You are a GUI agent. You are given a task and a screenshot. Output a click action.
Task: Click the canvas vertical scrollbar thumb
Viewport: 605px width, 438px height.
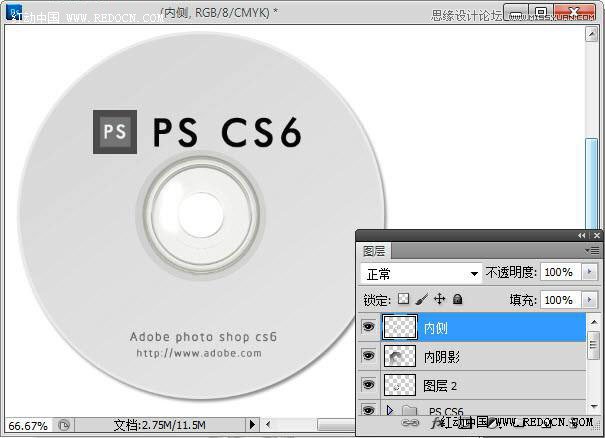[x=591, y=184]
